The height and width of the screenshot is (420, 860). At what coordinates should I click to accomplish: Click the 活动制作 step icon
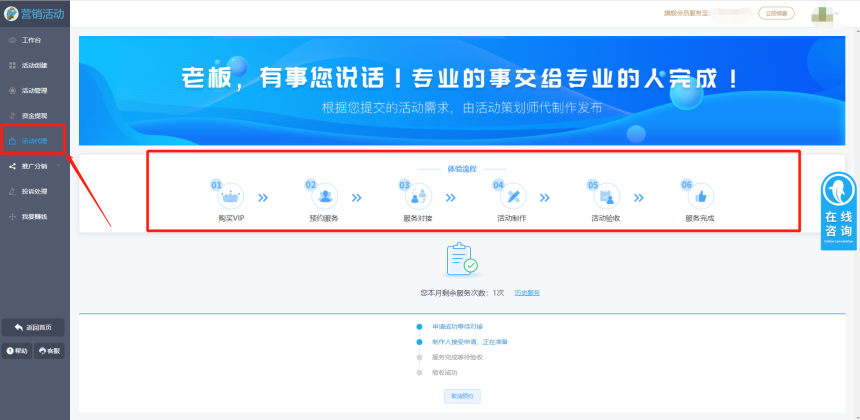click(512, 196)
